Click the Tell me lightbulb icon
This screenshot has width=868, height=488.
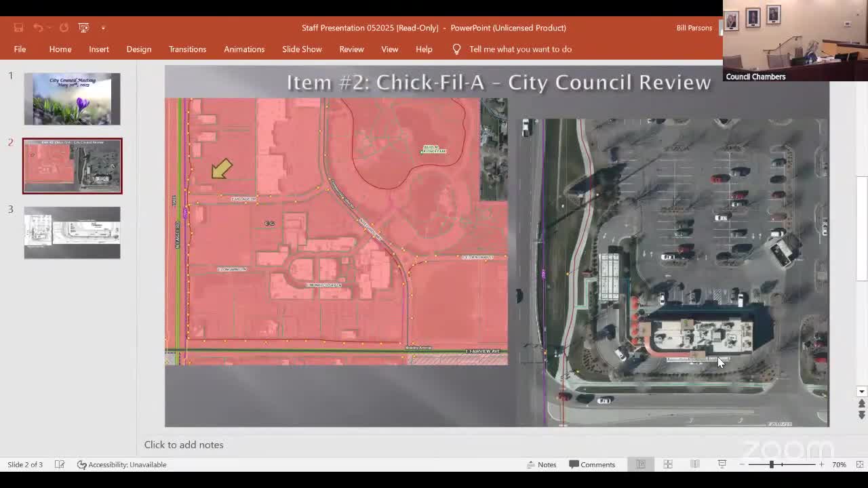[456, 49]
